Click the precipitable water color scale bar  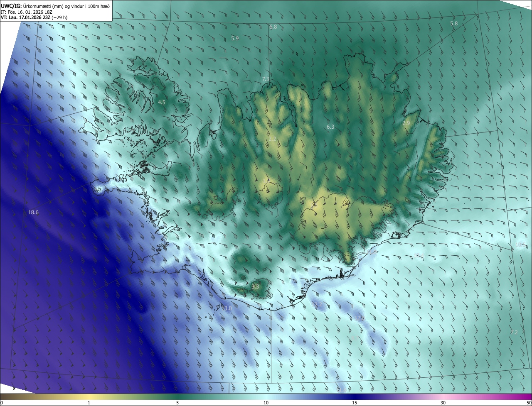click(266, 397)
